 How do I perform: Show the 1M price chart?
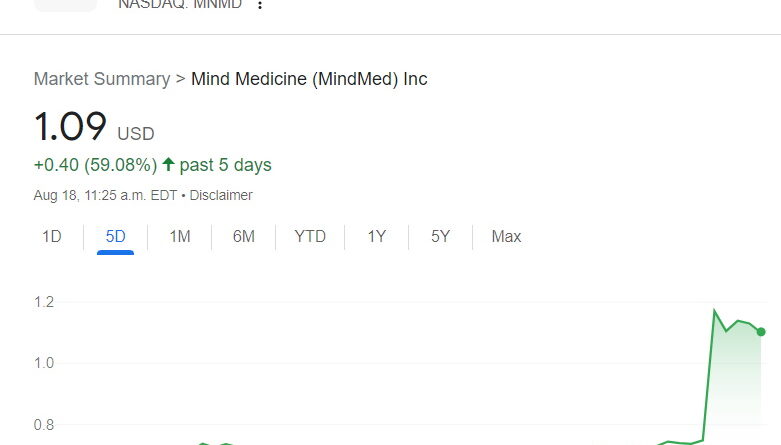click(180, 237)
